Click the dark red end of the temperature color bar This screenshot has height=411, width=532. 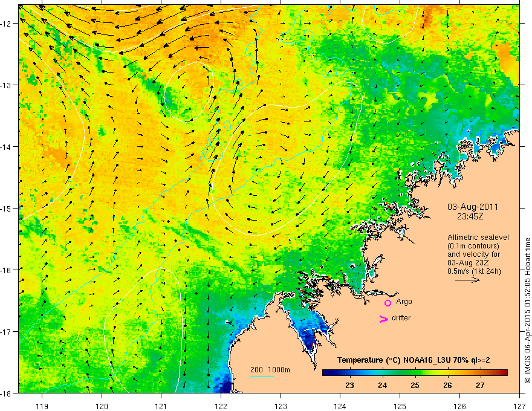[505, 373]
